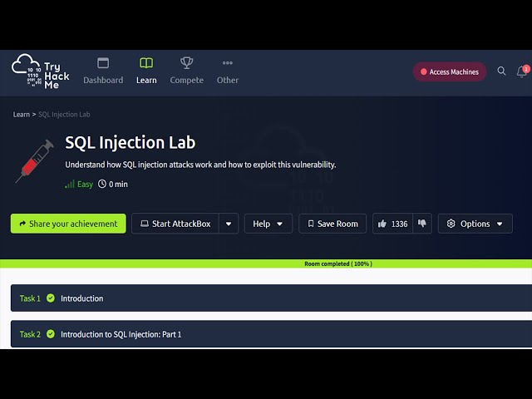The width and height of the screenshot is (532, 399).
Task: Click the Task 2 green checkmark icon
Action: [x=51, y=334]
